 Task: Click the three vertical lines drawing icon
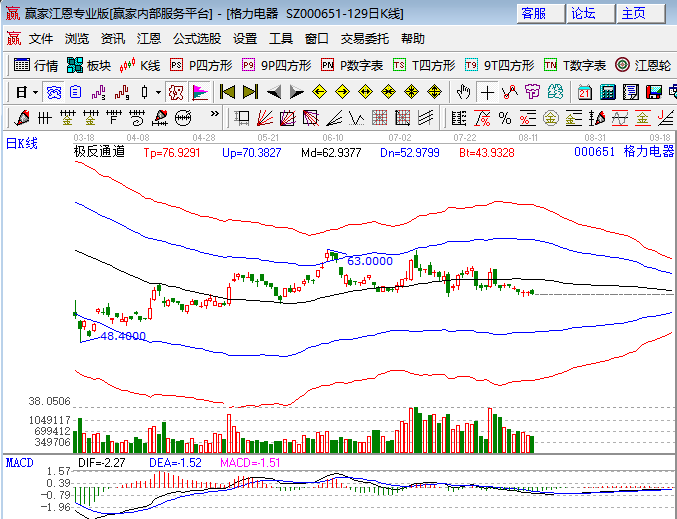pos(44,118)
